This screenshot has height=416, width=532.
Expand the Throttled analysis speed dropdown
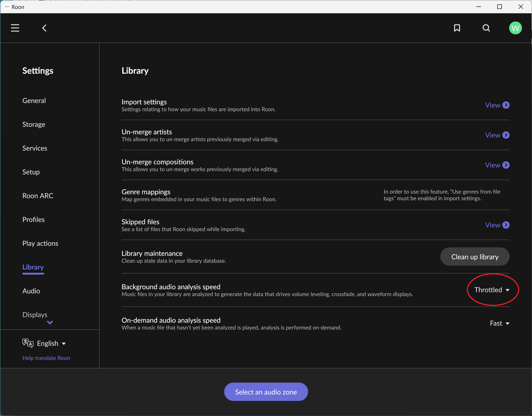coord(492,290)
